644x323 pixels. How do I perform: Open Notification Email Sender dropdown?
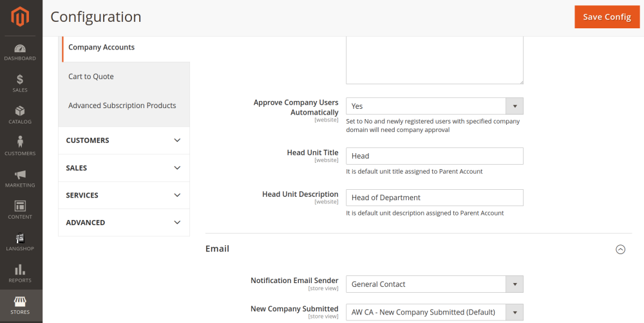click(x=435, y=284)
